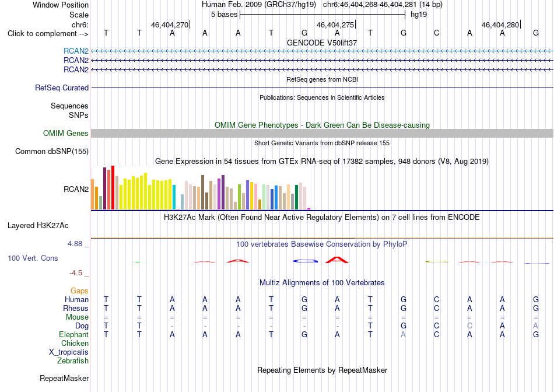Click the OMIM Gene Phenotypes green title

pos(322,125)
